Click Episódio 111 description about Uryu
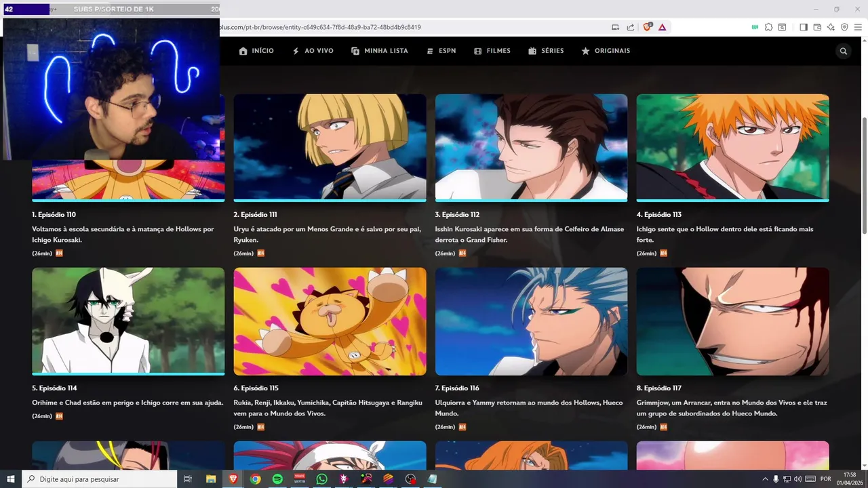Viewport: 868px width, 488px height. (x=328, y=235)
